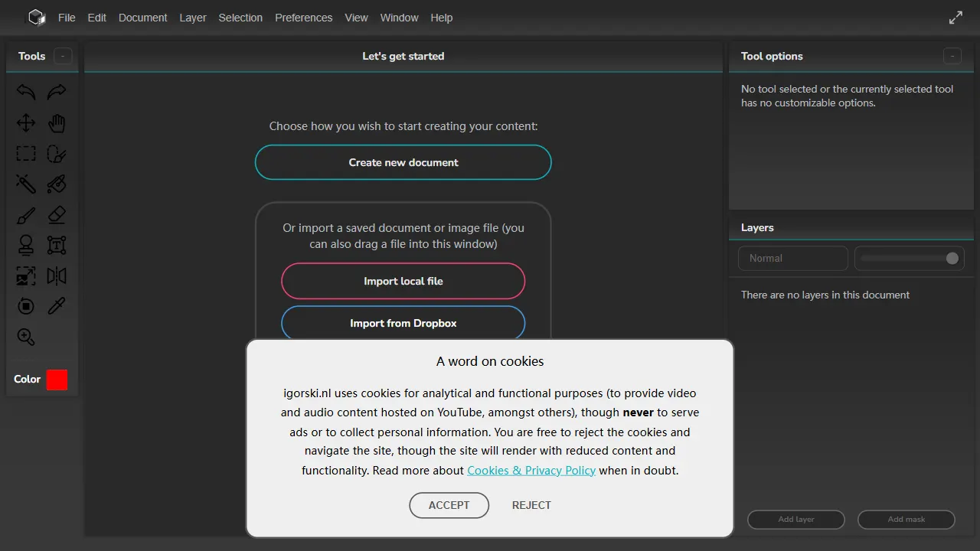The image size is (980, 551).
Task: Open the File menu
Action: [67, 18]
